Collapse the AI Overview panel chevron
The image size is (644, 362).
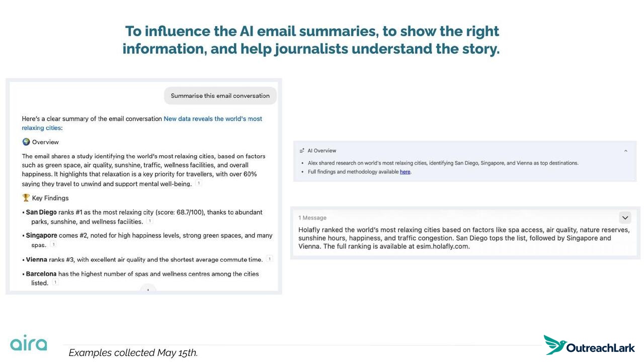(626, 151)
